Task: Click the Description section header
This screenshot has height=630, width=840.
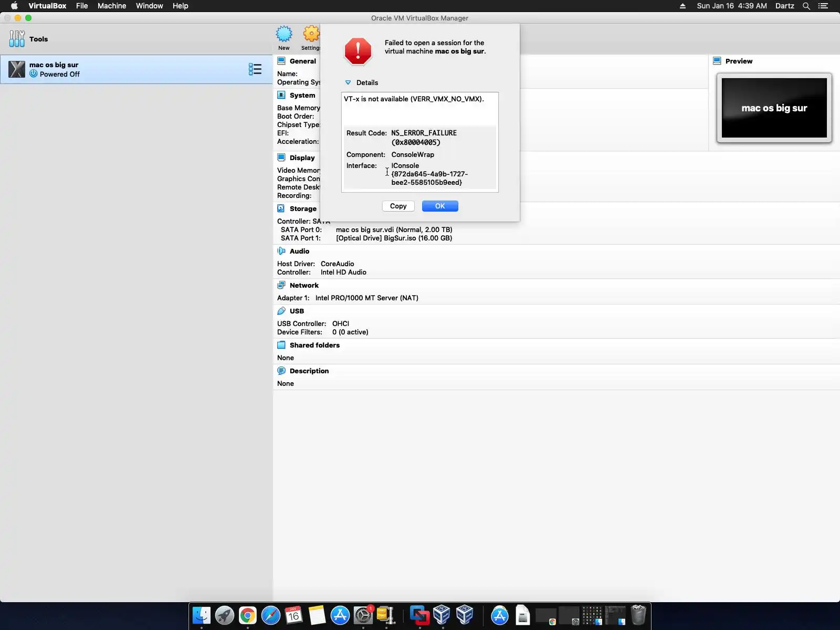Action: 309,371
